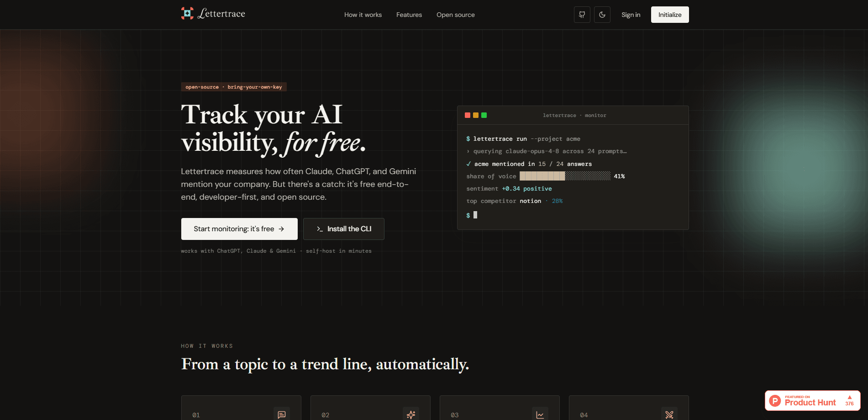
Task: Click the Install the CLI button
Action: 344,229
